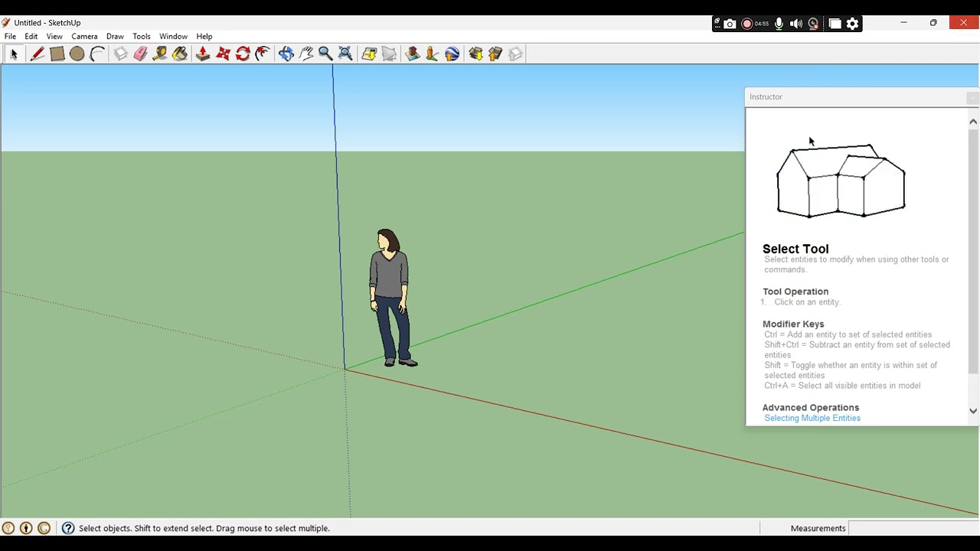
Task: Open the Draw menu
Action: click(115, 36)
